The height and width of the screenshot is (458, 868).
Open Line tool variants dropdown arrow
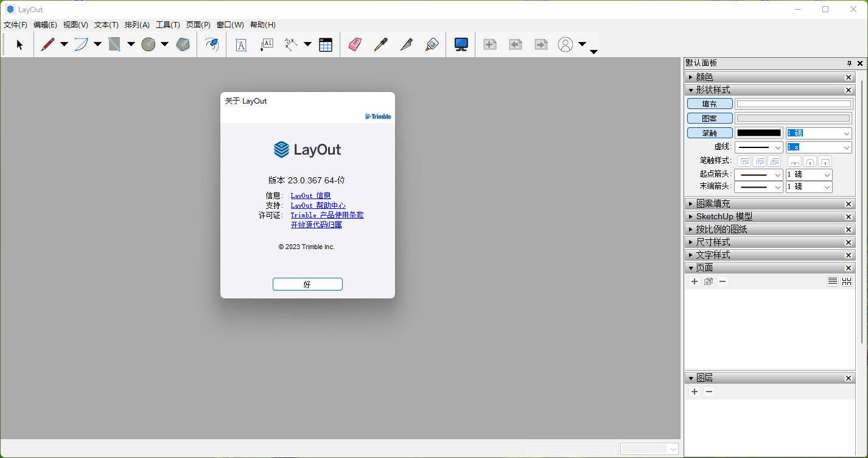pyautogui.click(x=64, y=44)
